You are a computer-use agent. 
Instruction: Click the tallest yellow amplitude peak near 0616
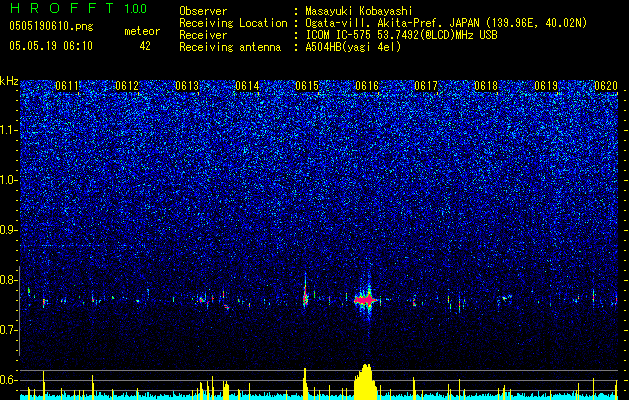(x=365, y=382)
